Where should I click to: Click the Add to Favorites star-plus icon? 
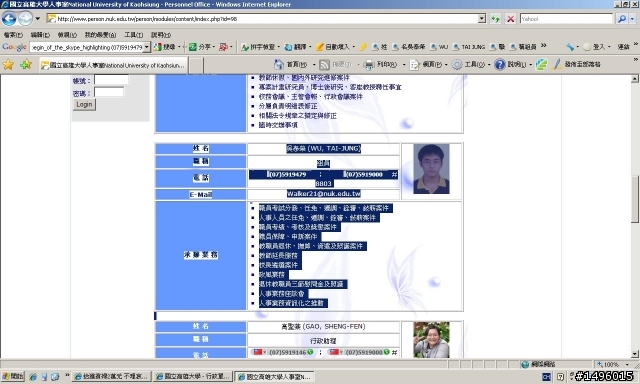coord(26,64)
